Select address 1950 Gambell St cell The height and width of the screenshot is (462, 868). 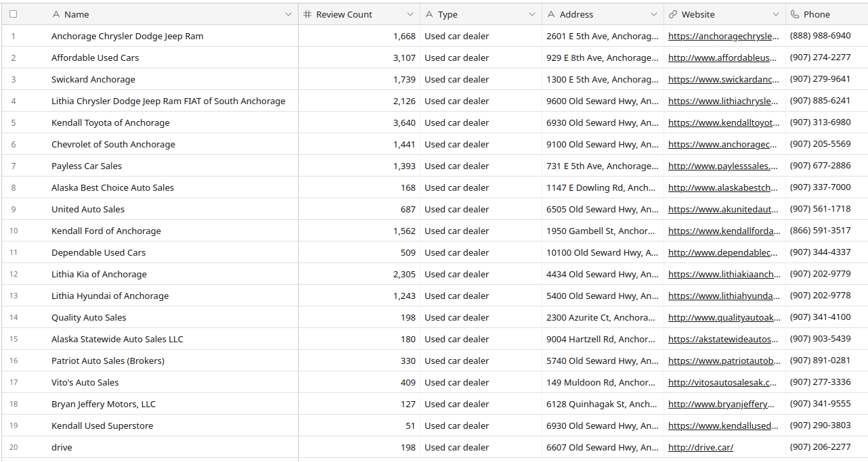pos(603,231)
